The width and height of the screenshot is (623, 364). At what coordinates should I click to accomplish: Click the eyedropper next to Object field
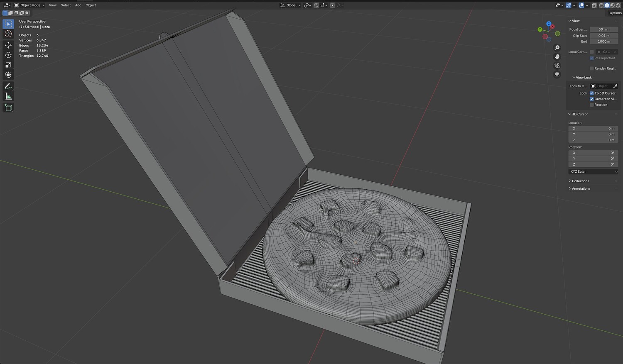(615, 86)
